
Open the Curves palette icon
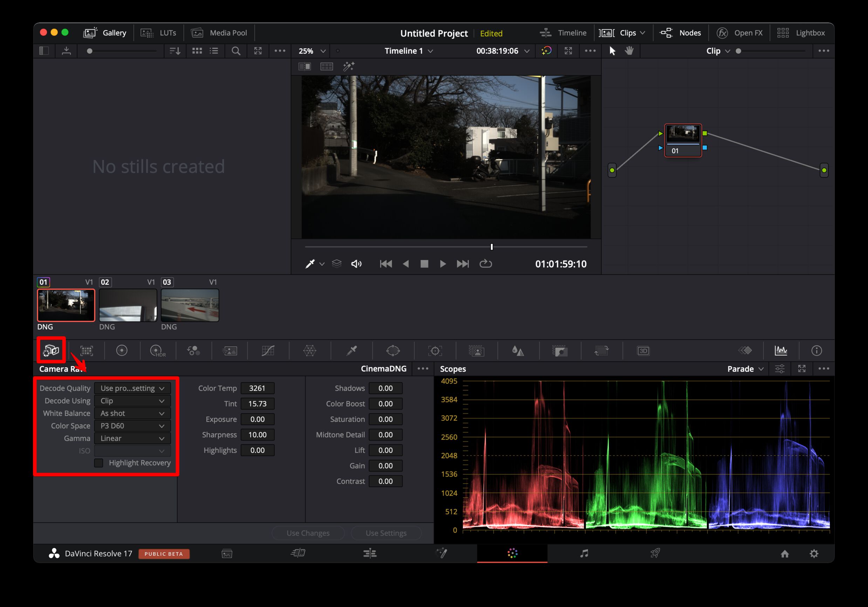tap(268, 351)
